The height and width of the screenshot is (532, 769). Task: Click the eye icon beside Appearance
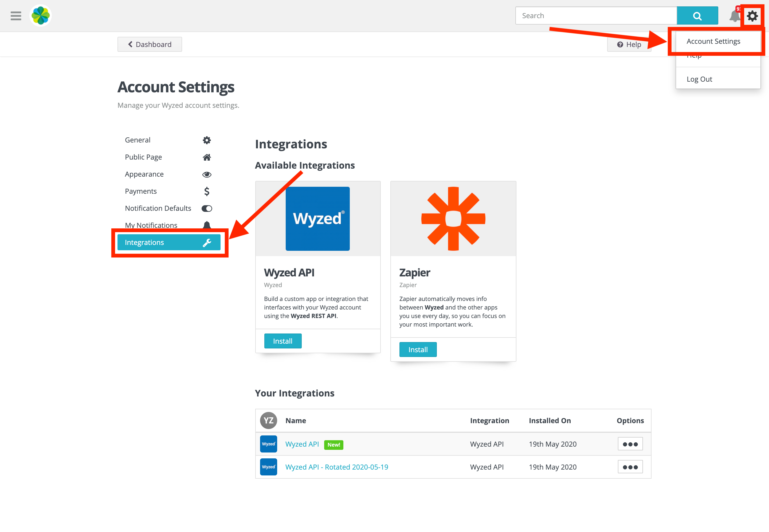click(x=206, y=174)
